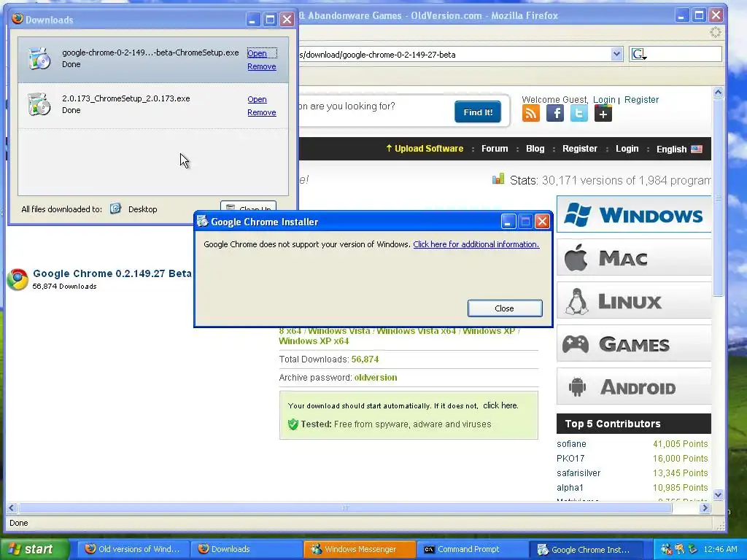Screen dimensions: 747x560
Task: Remove the google-chrome-0-2-149 beta download entry
Action: pyautogui.click(x=262, y=66)
